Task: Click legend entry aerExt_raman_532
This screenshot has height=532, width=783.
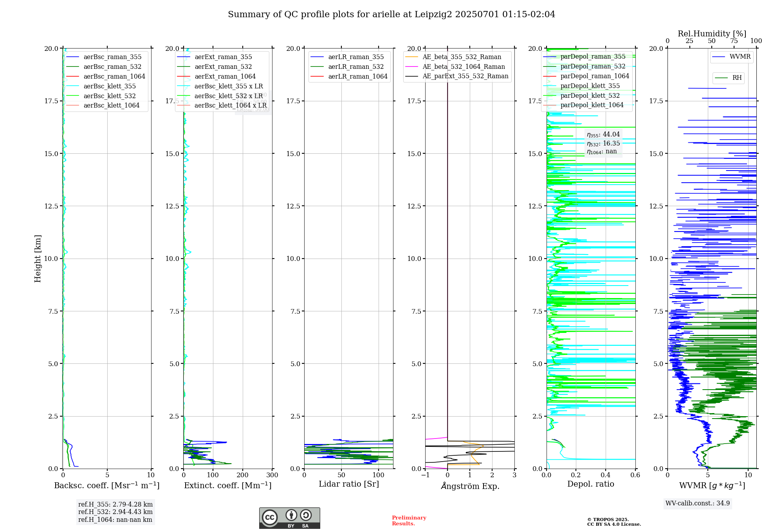Action: [x=224, y=67]
